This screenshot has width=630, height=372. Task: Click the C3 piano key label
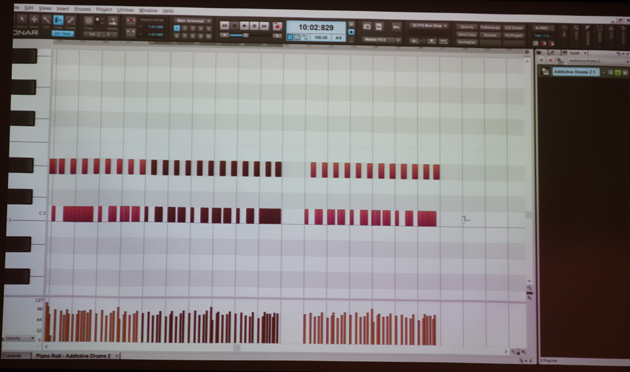pos(42,213)
